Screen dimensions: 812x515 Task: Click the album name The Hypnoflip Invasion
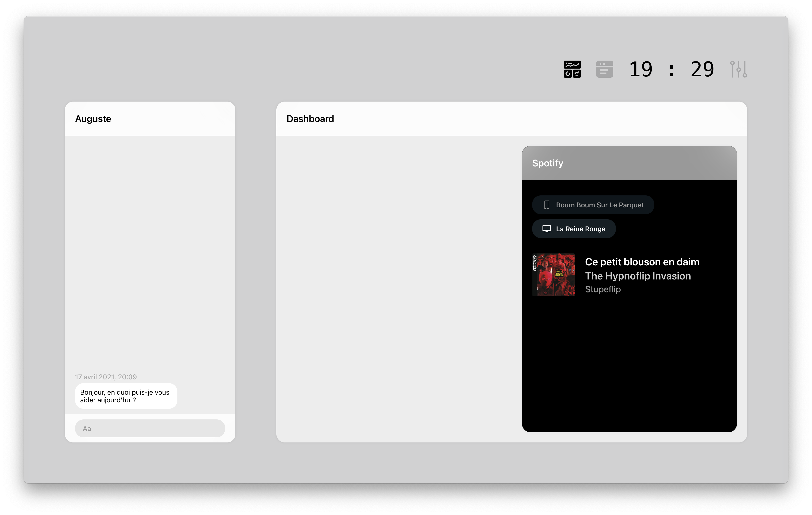click(x=638, y=276)
